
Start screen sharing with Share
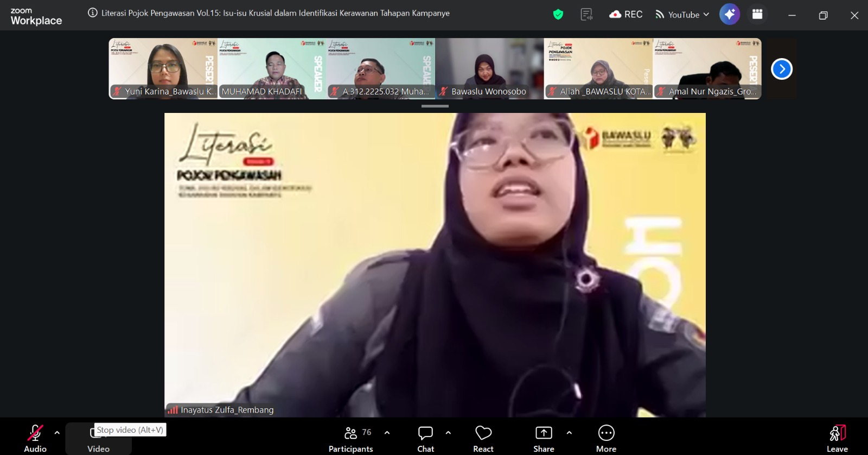tap(544, 439)
